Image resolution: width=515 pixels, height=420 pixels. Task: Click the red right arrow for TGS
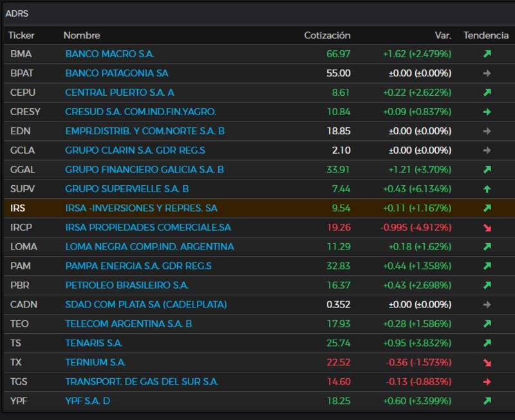[x=487, y=382]
